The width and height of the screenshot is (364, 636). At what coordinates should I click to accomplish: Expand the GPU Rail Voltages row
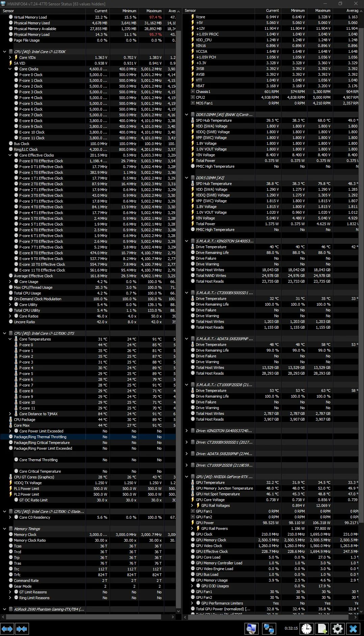pos(192,505)
